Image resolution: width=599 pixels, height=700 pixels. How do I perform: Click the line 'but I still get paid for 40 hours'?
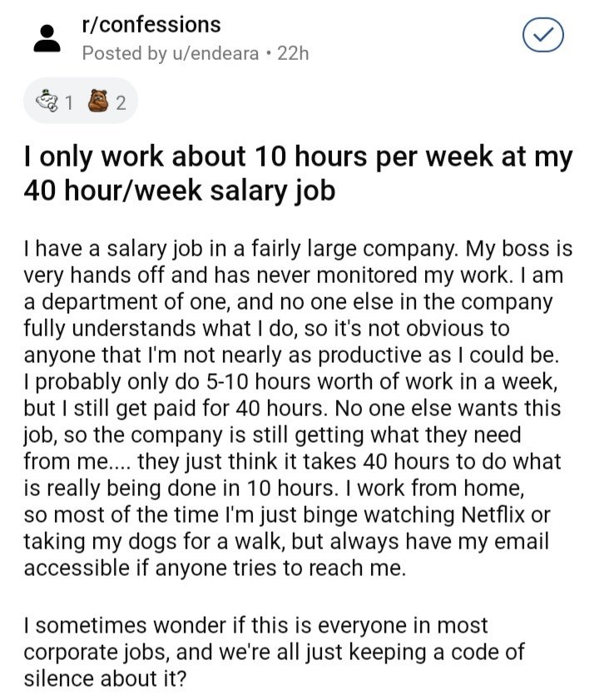175,409
